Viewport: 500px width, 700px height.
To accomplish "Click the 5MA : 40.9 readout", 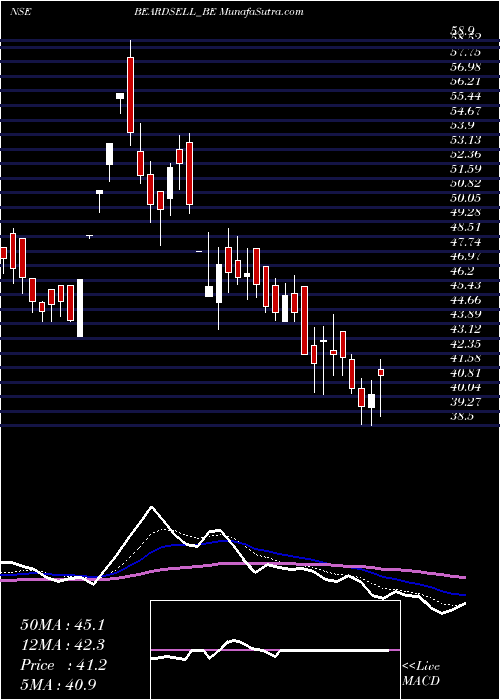I will (x=58, y=685).
